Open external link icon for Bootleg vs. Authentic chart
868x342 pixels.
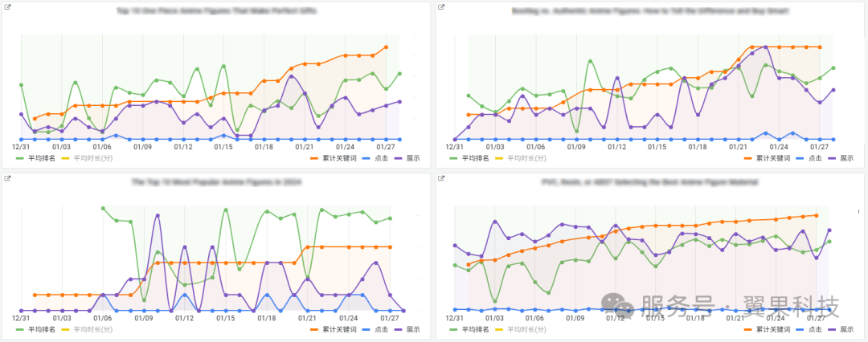tap(441, 8)
